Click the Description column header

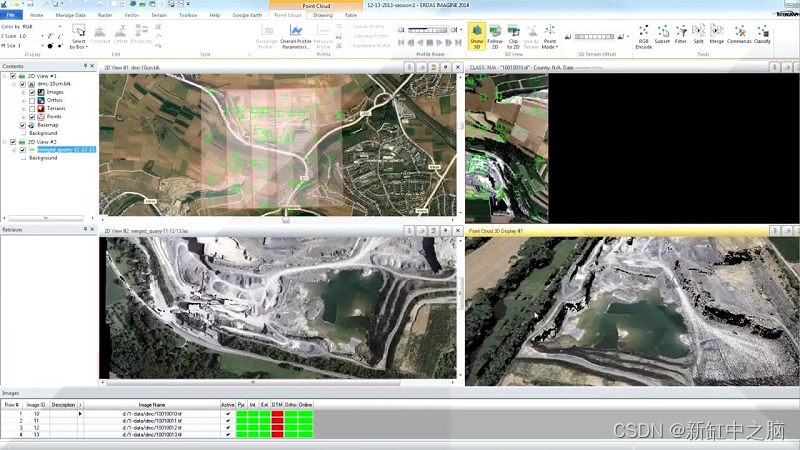tap(63, 405)
